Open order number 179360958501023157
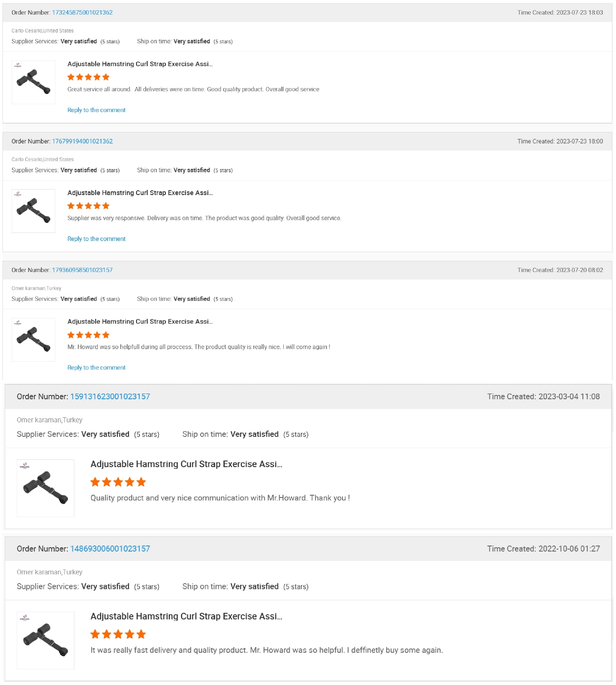This screenshot has width=616, height=685. [82, 270]
